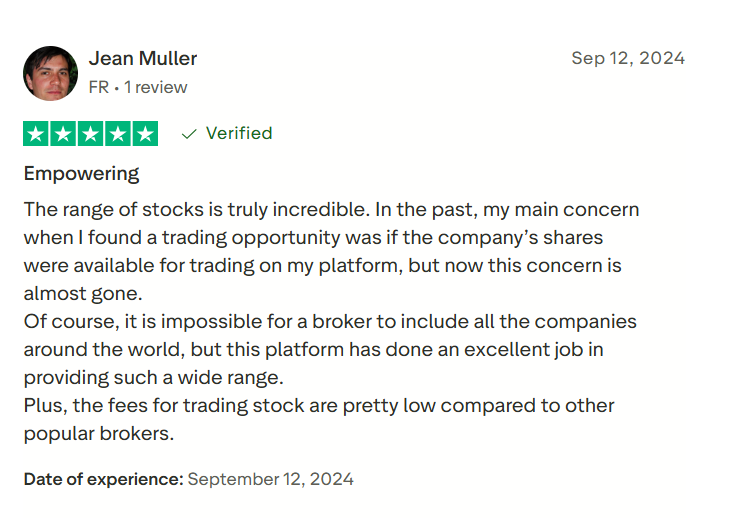The width and height of the screenshot is (754, 518).
Task: Click the fifth (last) rating star
Action: coord(145,134)
